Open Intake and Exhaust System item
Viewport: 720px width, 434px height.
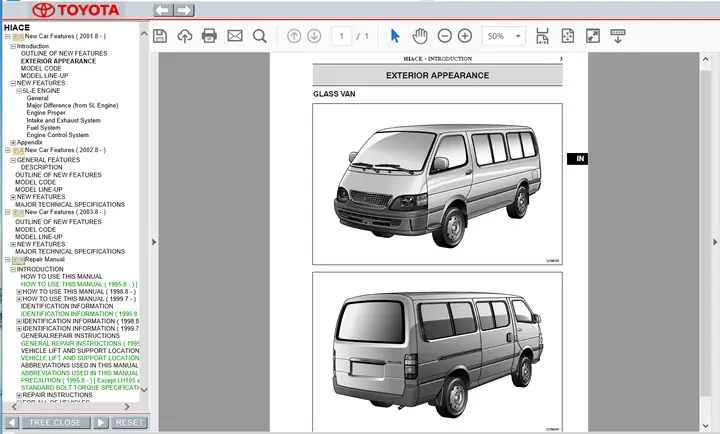click(63, 120)
